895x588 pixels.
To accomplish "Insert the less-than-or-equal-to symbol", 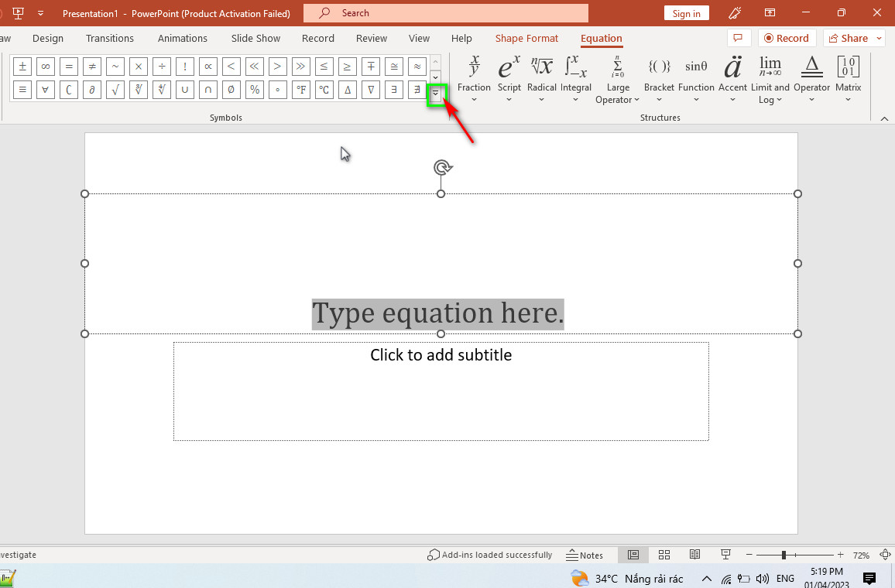I will click(x=324, y=67).
